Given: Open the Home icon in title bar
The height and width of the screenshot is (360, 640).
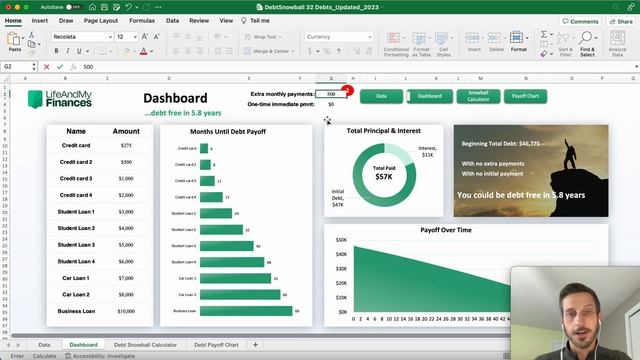Looking at the screenshot, I should point(93,7).
